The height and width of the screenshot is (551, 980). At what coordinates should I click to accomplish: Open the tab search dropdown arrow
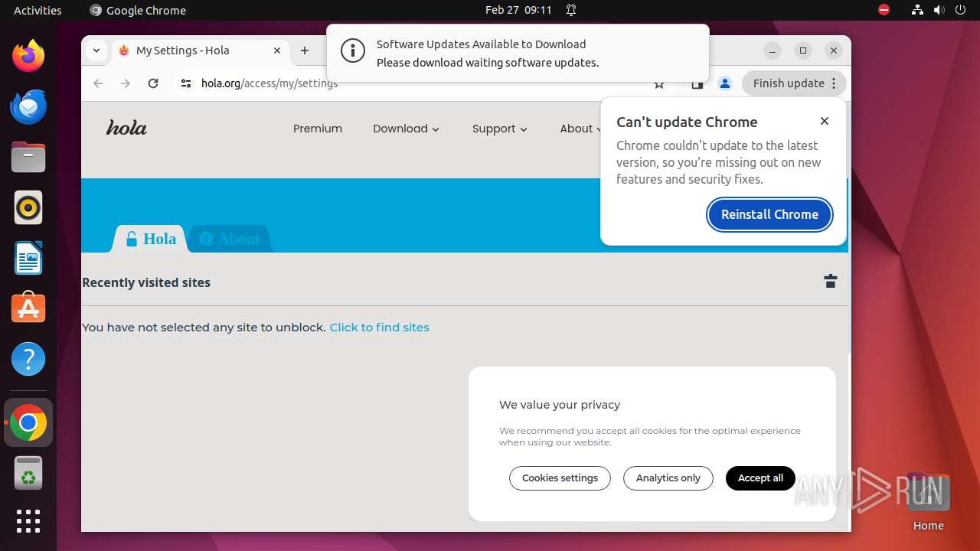click(x=96, y=51)
